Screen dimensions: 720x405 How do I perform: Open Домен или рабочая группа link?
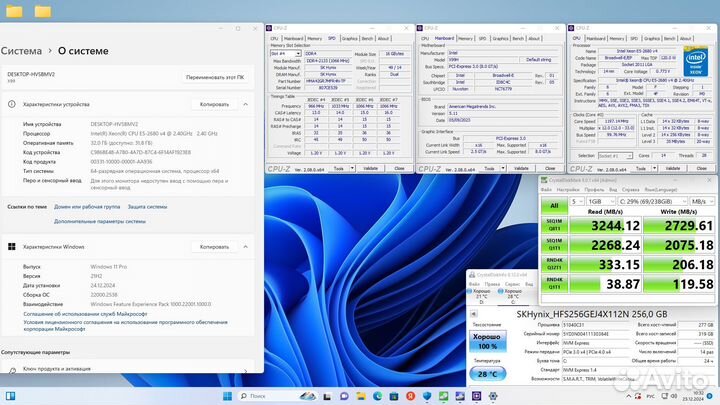click(87, 207)
